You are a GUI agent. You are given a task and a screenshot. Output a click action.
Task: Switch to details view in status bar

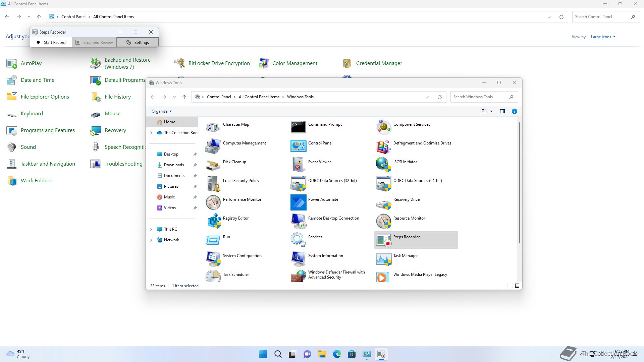(510, 286)
